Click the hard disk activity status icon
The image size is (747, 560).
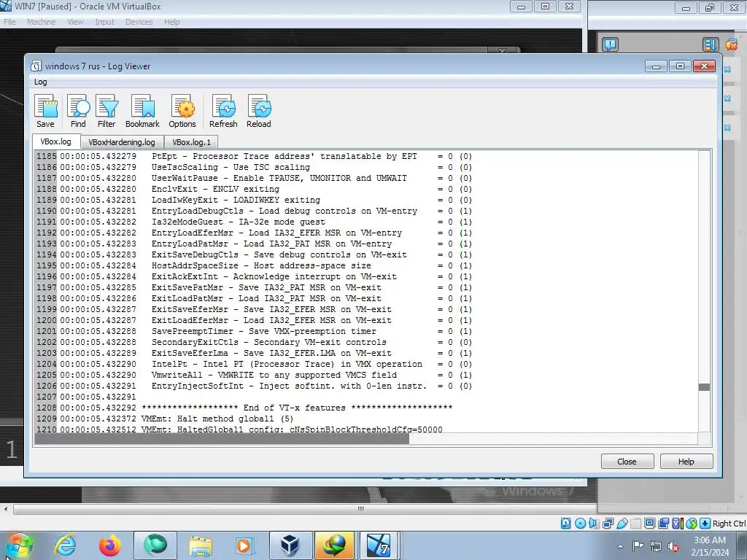pyautogui.click(x=565, y=524)
